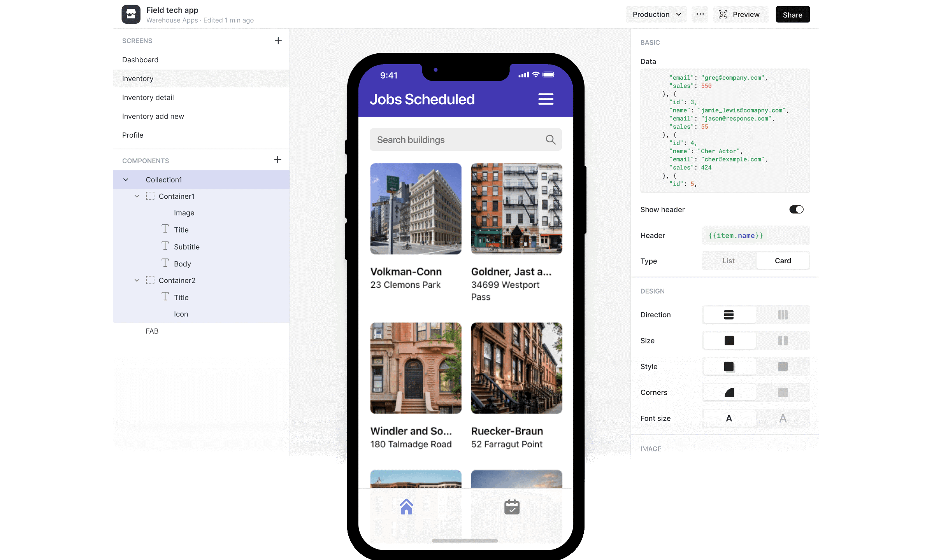Add a new screen with the plus icon
Screen dimensions: 934x560
(278, 41)
